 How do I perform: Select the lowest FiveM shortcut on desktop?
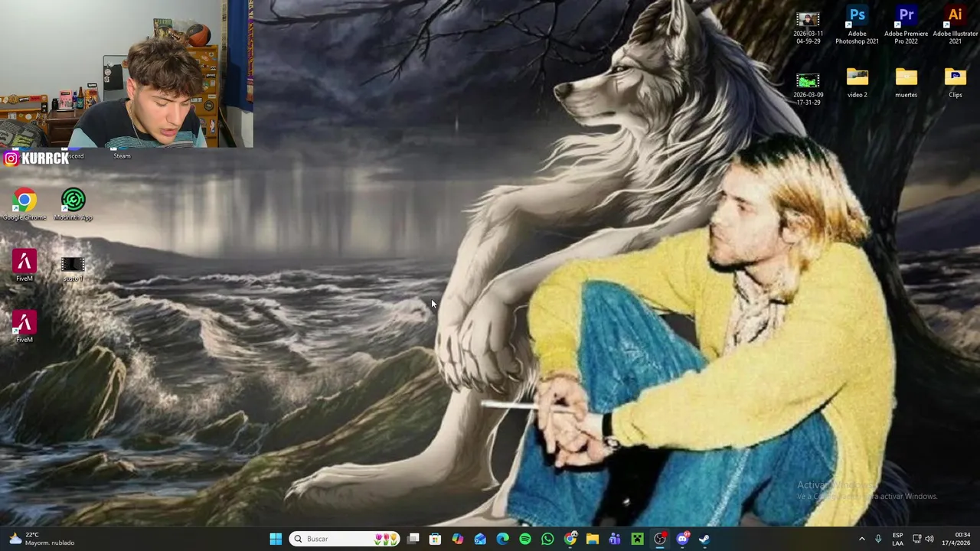point(24,328)
